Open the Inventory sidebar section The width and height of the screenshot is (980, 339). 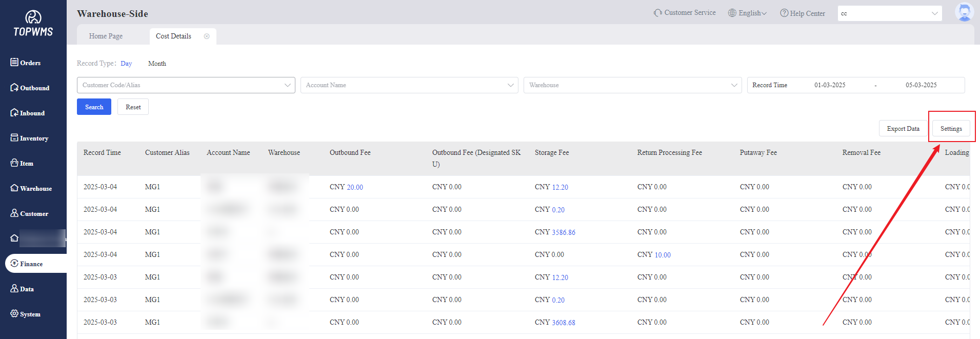coord(29,138)
